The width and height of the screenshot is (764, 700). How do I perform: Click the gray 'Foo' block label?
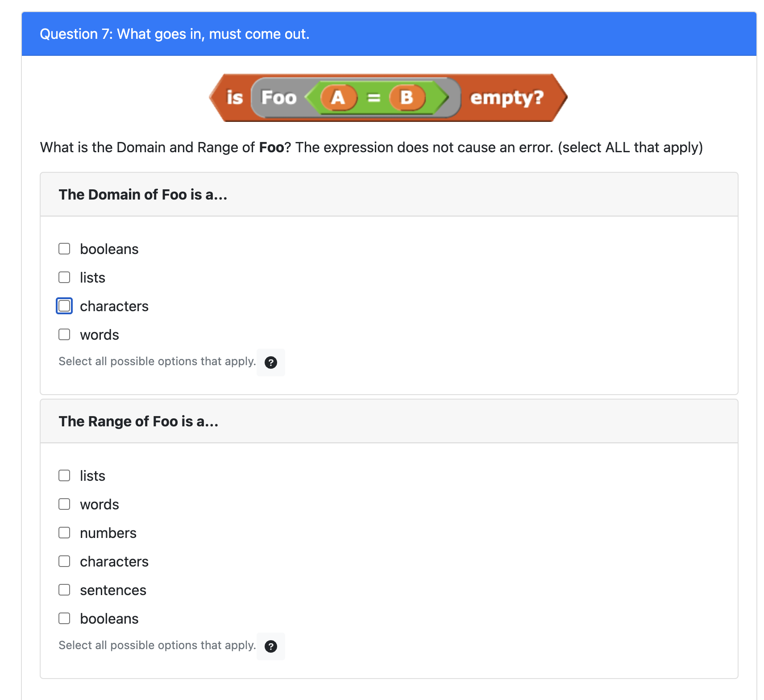pyautogui.click(x=278, y=97)
